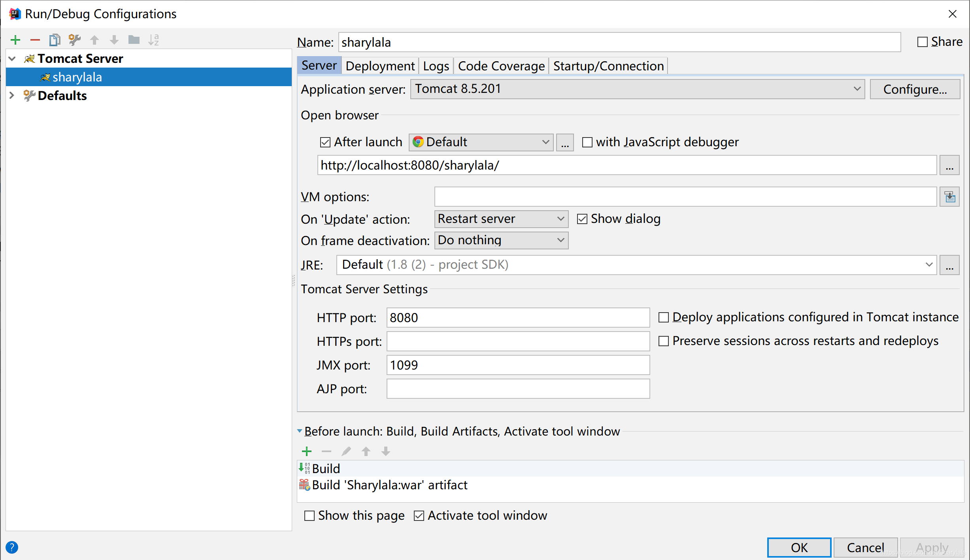Screen dimensions: 970x560
Task: Enable the with JavaScript debugger checkbox
Action: pyautogui.click(x=587, y=142)
